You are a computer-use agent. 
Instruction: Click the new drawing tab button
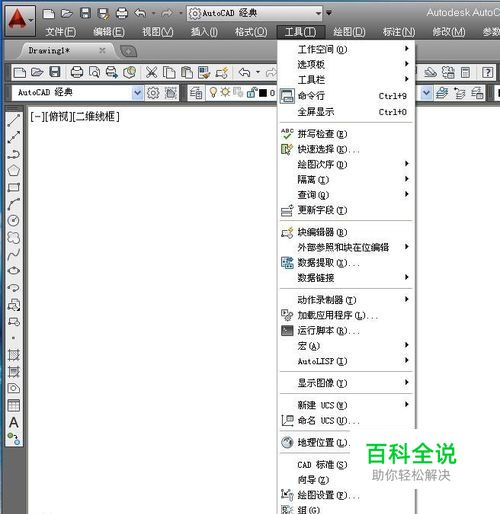tap(128, 51)
